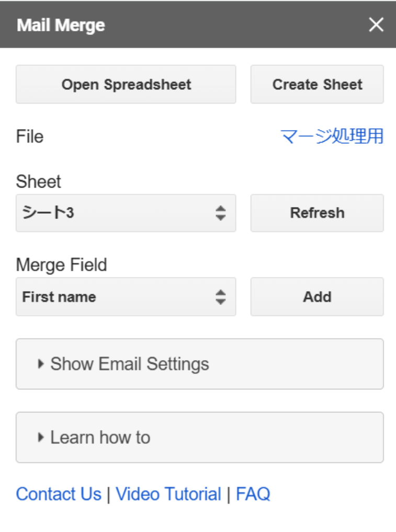Watch the Video Tutorial
Screen dimensions: 396x532
coord(168,493)
